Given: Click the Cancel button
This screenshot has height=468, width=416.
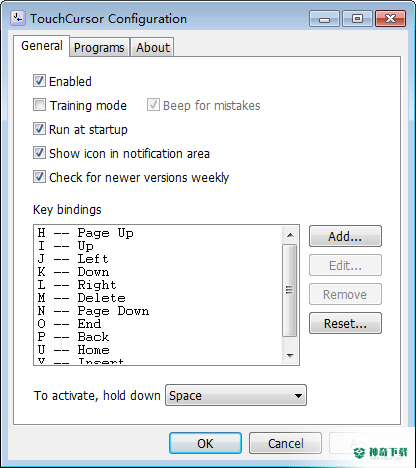Looking at the screenshot, I should [285, 443].
